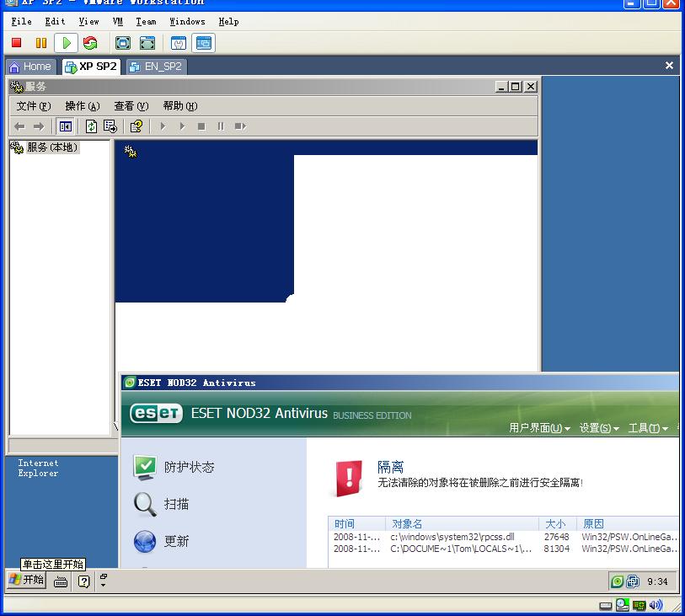685x616 pixels.
Task: Click the help question mark icon in taskbar
Action: [84, 581]
